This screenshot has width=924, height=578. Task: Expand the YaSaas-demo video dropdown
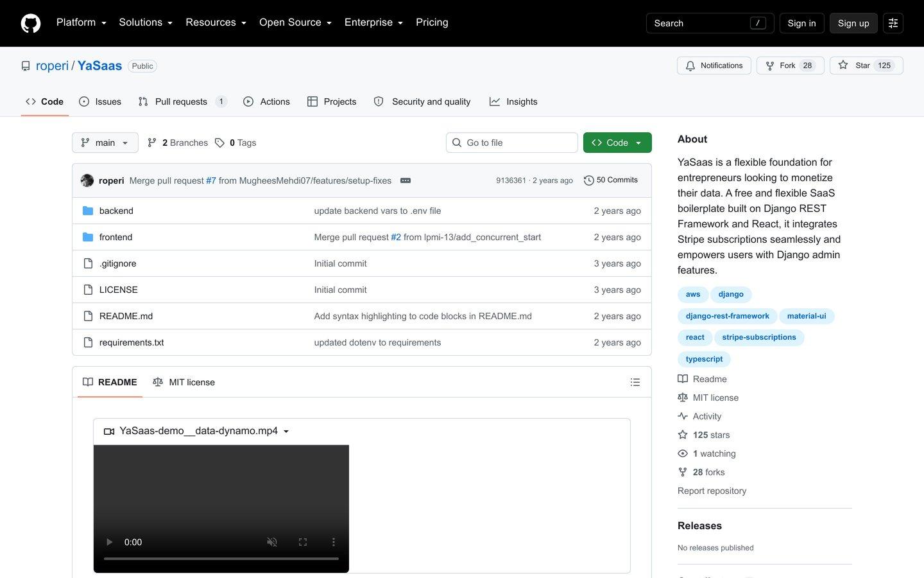(196, 431)
